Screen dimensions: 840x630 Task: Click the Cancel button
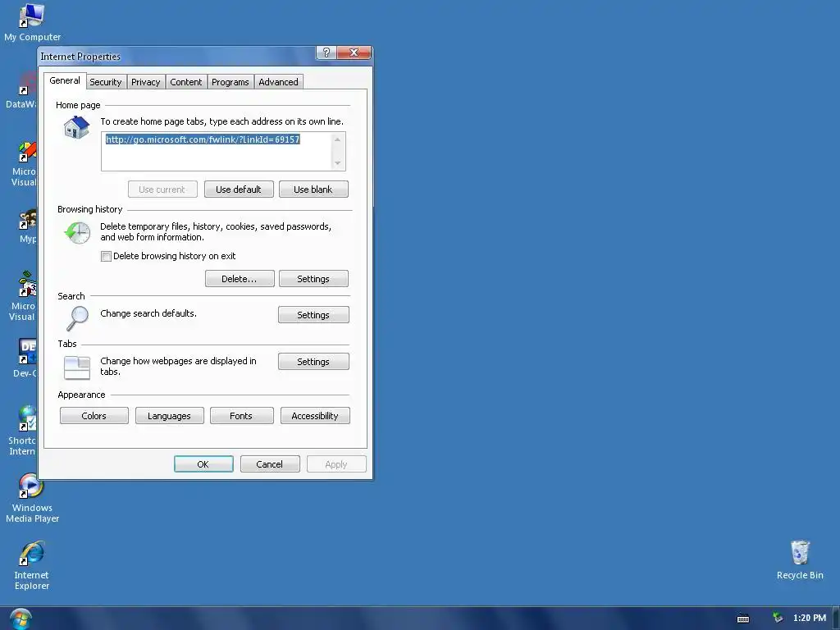click(x=270, y=464)
